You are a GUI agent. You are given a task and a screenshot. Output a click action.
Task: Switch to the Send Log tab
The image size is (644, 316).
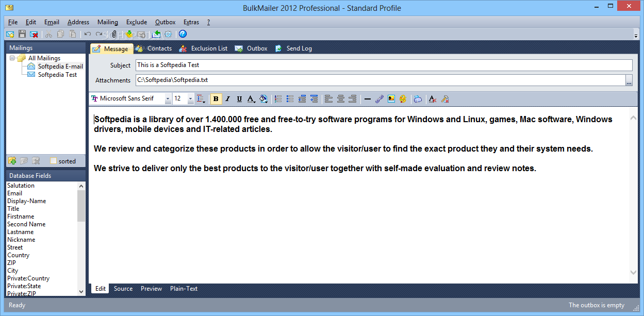pos(293,48)
